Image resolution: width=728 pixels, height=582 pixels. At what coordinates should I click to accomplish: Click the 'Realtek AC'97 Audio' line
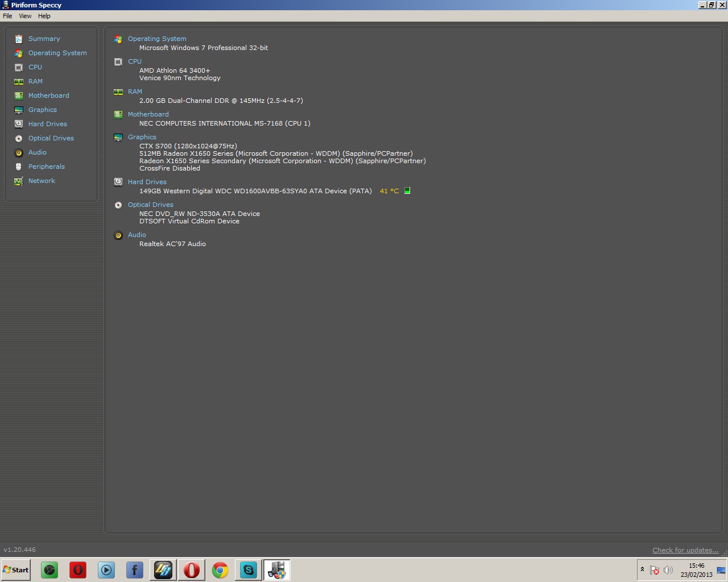pyautogui.click(x=172, y=244)
